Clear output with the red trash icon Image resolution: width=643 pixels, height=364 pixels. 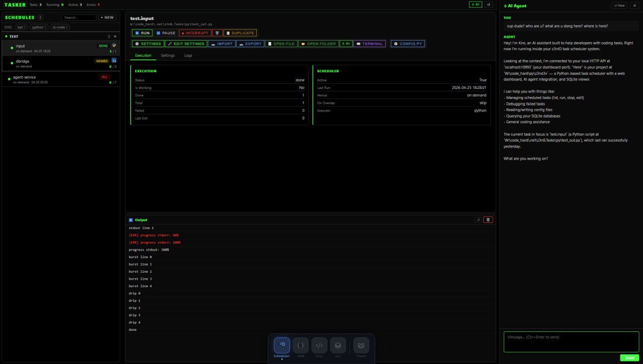pos(488,220)
